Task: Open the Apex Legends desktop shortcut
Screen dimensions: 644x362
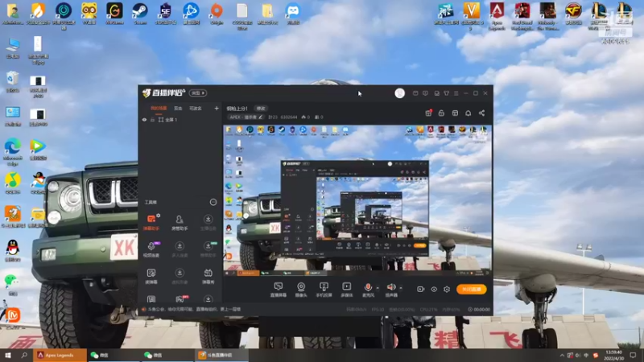Action: pos(497,16)
